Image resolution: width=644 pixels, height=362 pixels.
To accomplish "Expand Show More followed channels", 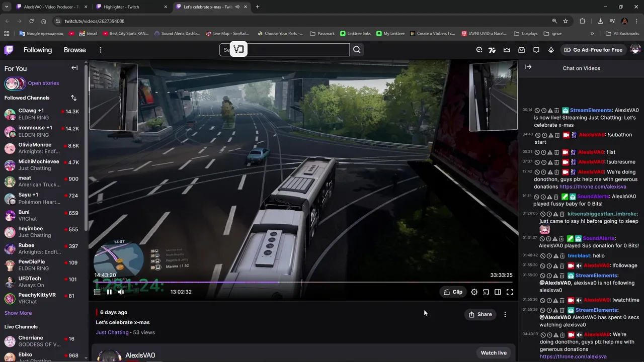I will [18, 313].
